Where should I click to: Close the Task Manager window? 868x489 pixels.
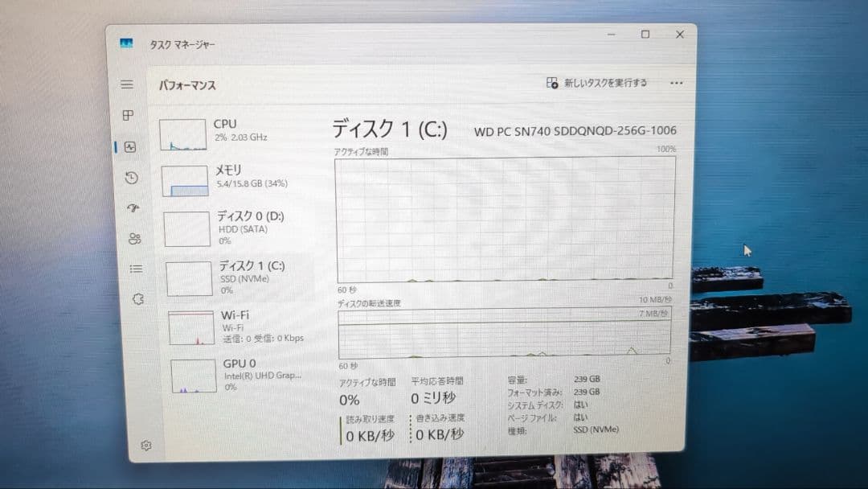click(x=680, y=35)
